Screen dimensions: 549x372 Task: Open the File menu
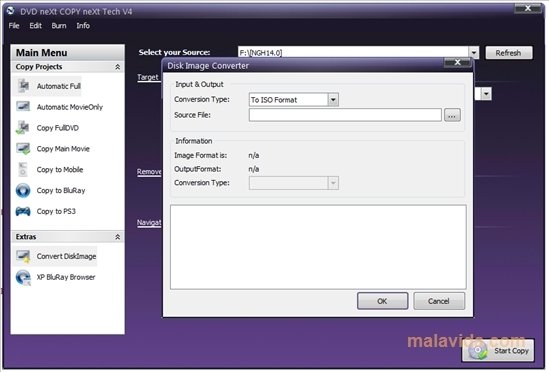click(x=14, y=26)
